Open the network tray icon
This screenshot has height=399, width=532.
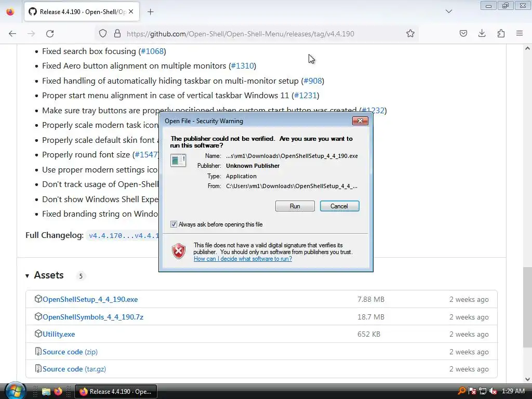click(483, 391)
